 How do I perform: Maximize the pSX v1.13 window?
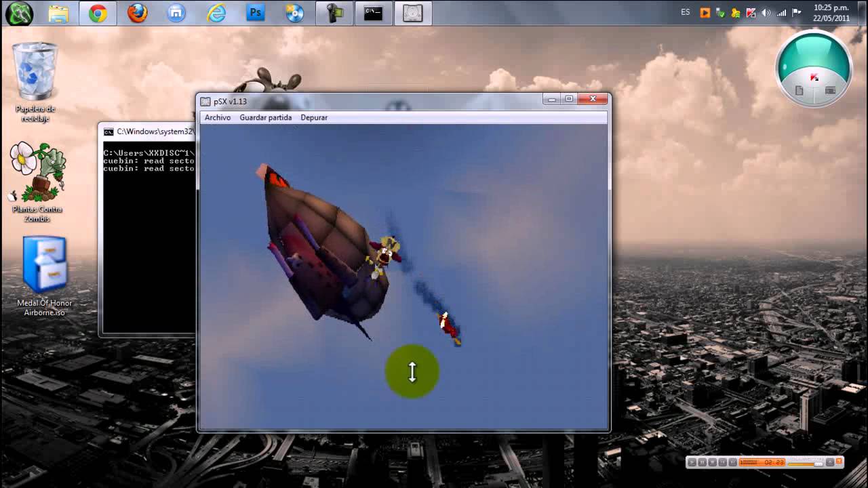569,99
